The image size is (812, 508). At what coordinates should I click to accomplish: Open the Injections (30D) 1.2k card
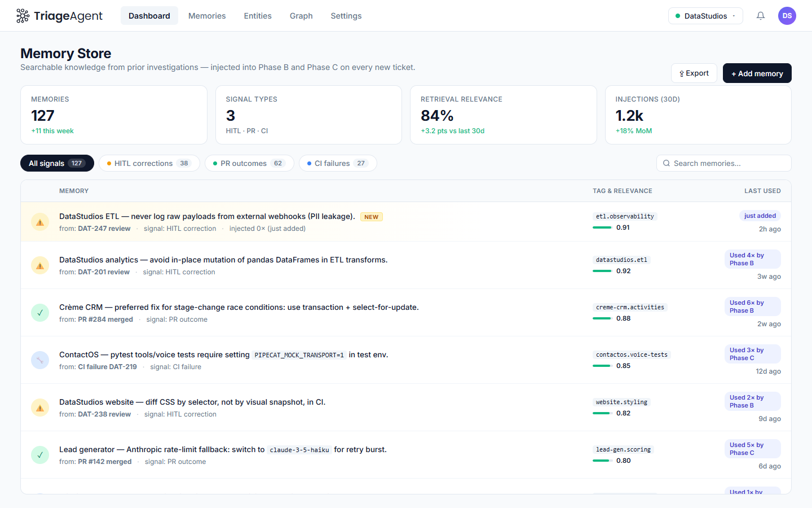click(x=698, y=115)
